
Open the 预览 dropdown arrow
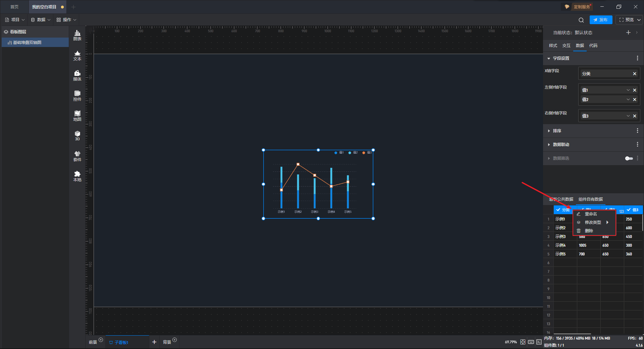(639, 20)
